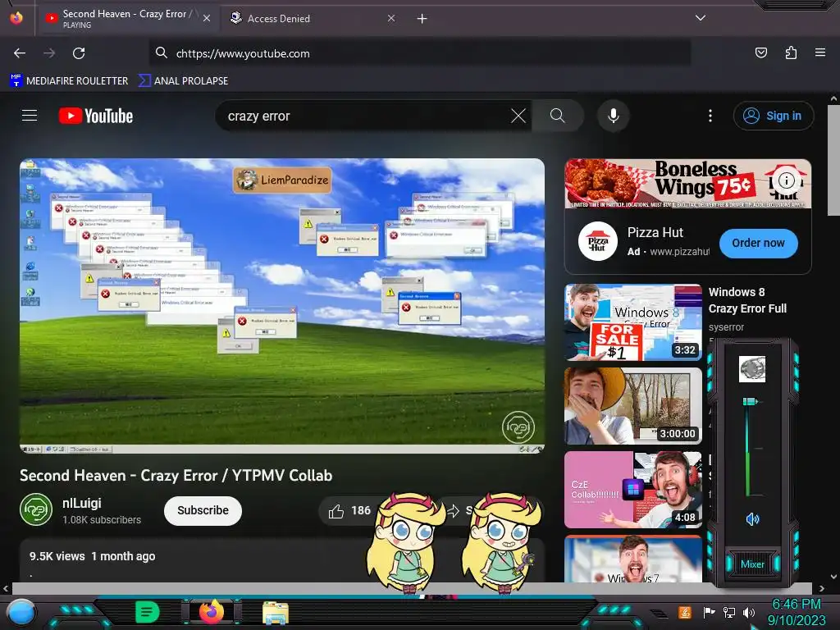Click the horizontal scrollbar left arrow

pos(6,588)
